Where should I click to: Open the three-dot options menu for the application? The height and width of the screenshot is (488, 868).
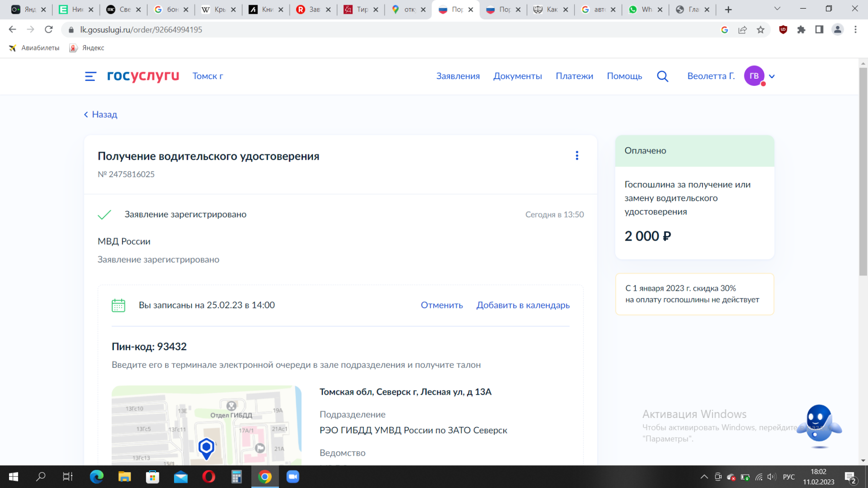[577, 156]
